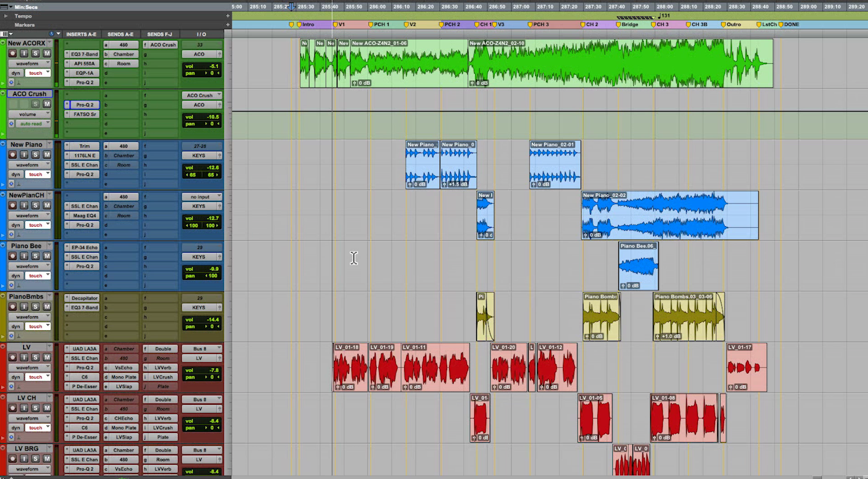The height and width of the screenshot is (479, 868).
Task: Click the playlist arrow next to New ACORX name
Action: (50, 43)
